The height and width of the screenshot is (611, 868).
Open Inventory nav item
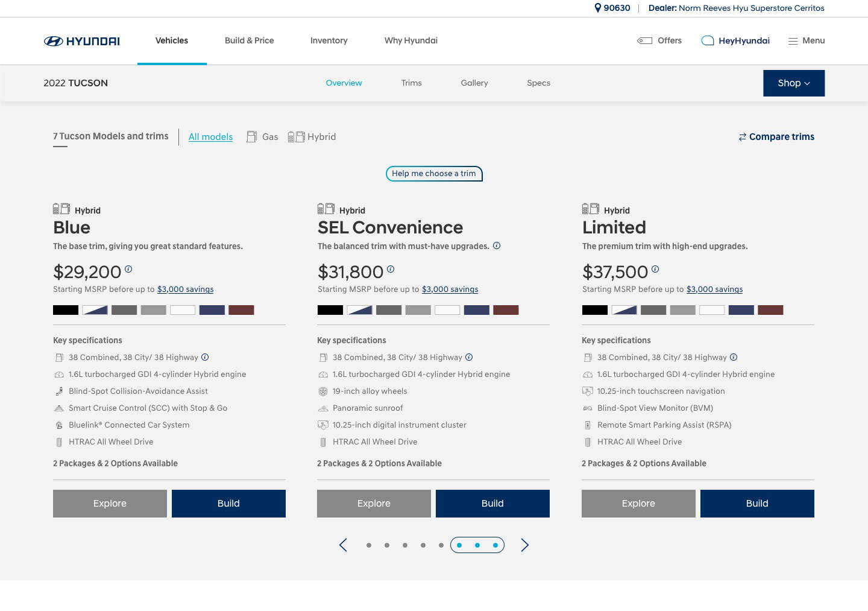(329, 40)
